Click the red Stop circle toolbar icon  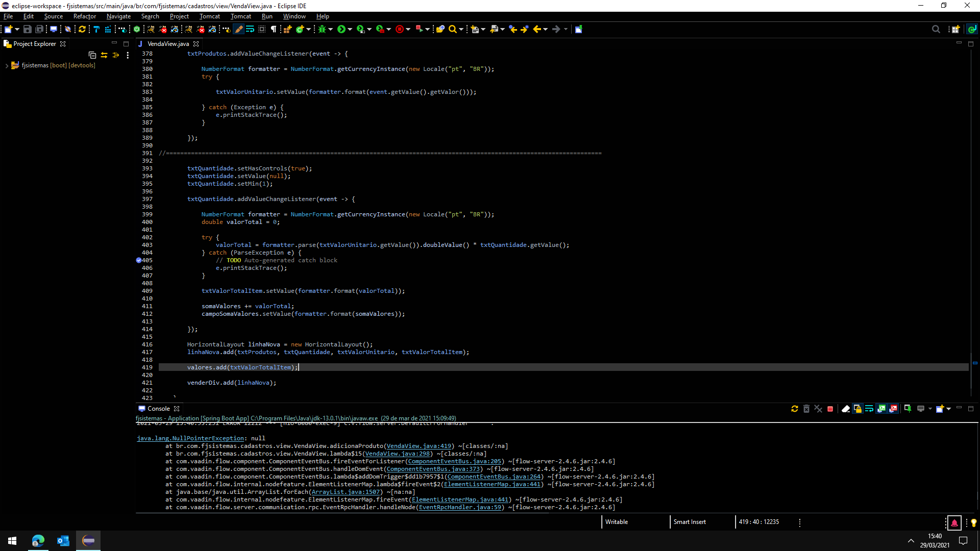(399, 30)
